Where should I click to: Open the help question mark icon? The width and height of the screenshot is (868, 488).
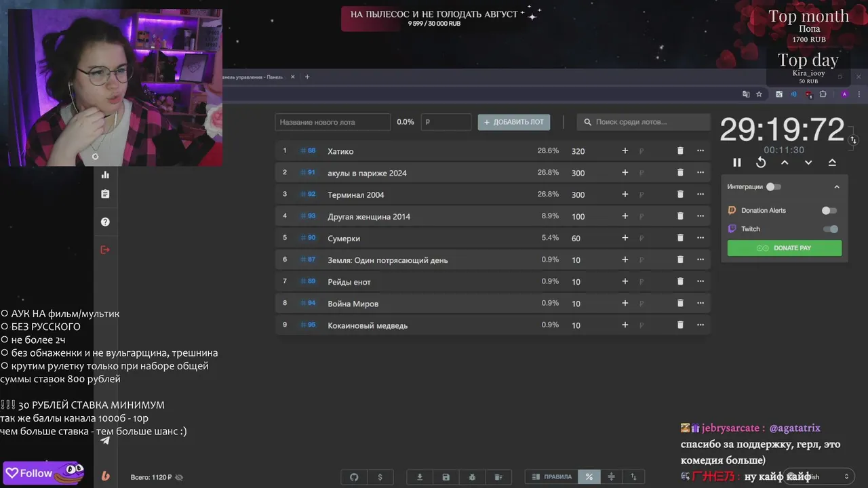pos(105,222)
